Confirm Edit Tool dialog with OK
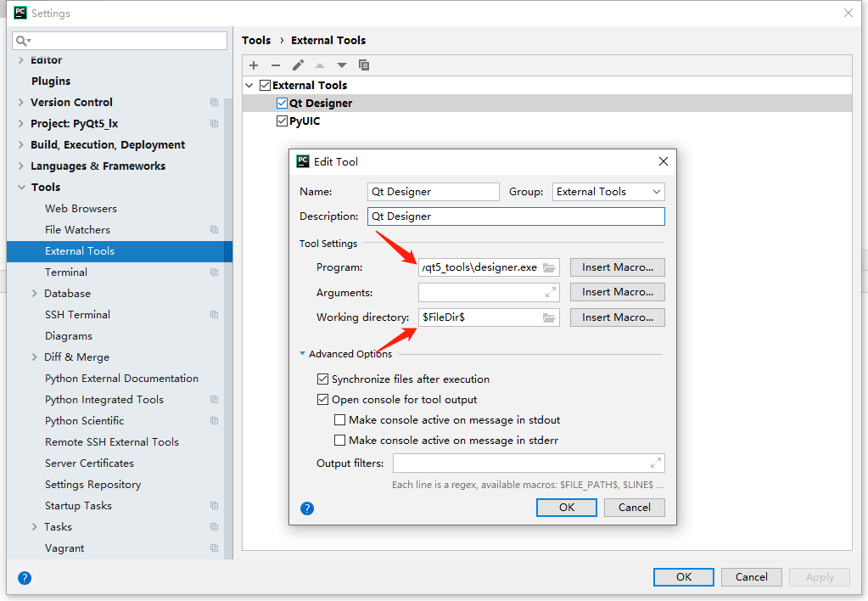The width and height of the screenshot is (868, 601). point(566,508)
